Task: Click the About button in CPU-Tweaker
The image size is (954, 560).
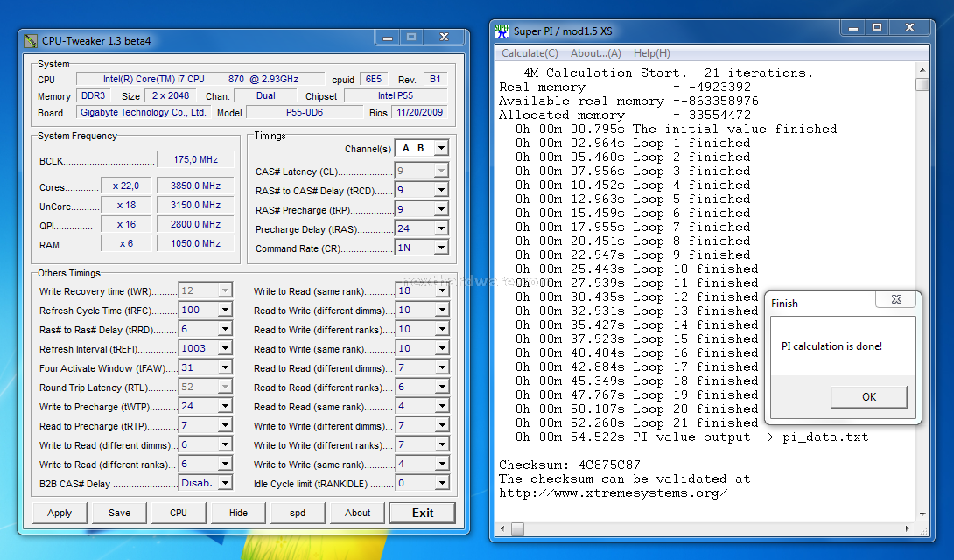Action: click(358, 513)
